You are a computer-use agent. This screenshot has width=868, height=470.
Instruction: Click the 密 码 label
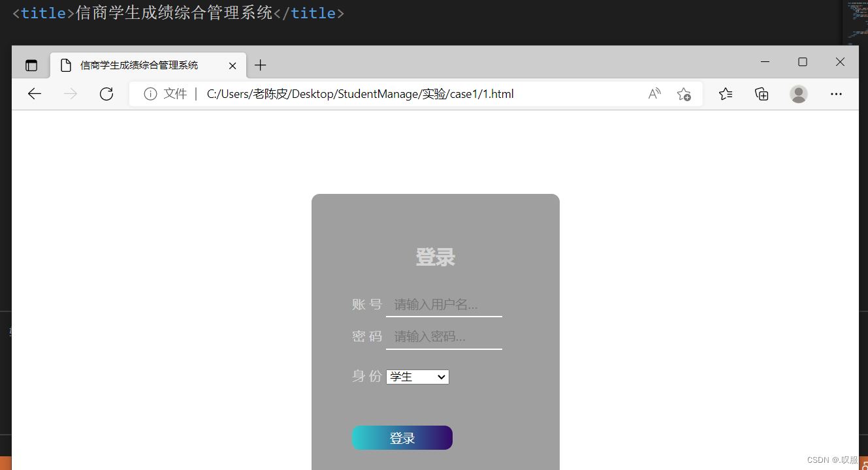click(x=367, y=336)
